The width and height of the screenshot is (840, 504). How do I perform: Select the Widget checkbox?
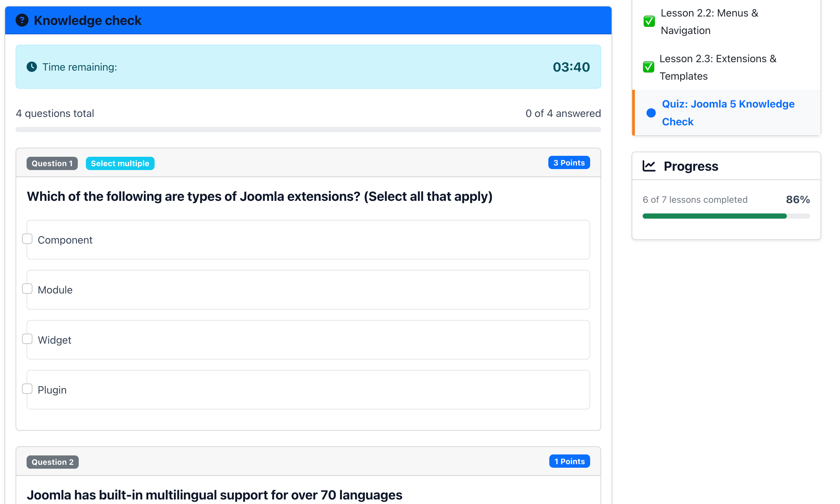[27, 339]
